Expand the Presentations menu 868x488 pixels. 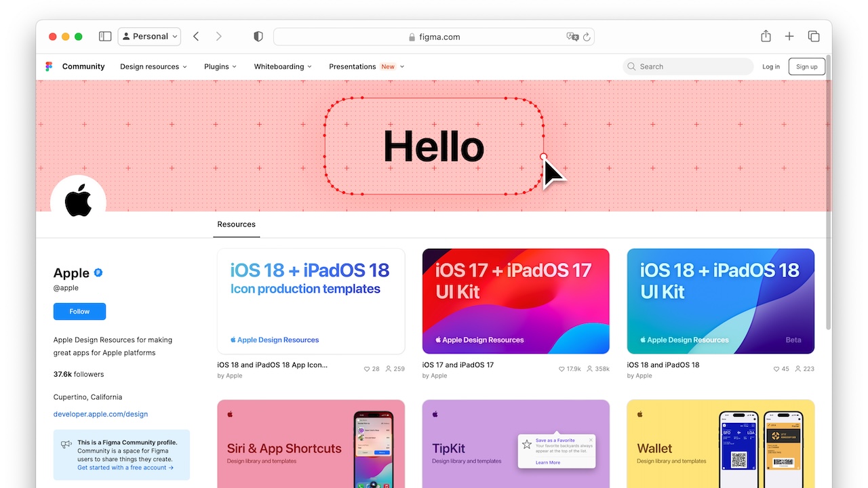click(367, 66)
